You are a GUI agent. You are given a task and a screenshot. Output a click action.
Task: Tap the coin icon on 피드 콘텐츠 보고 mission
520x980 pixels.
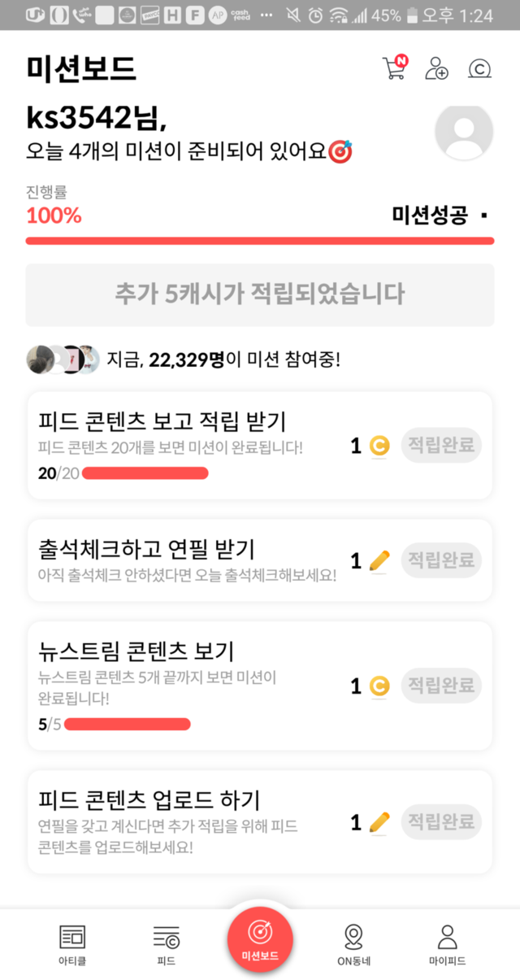(x=379, y=446)
